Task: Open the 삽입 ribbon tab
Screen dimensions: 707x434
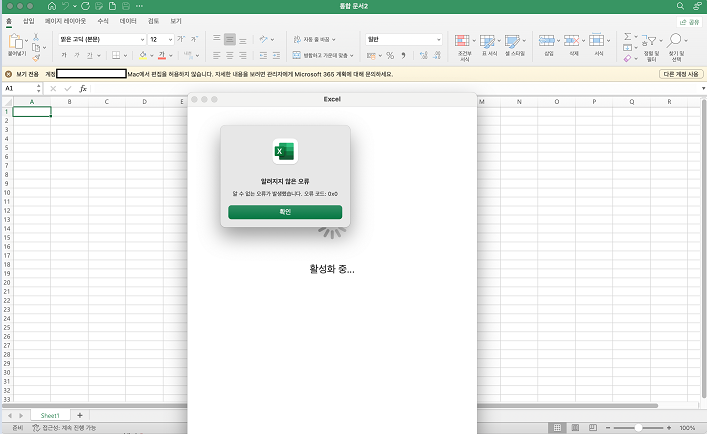Action: pos(28,21)
